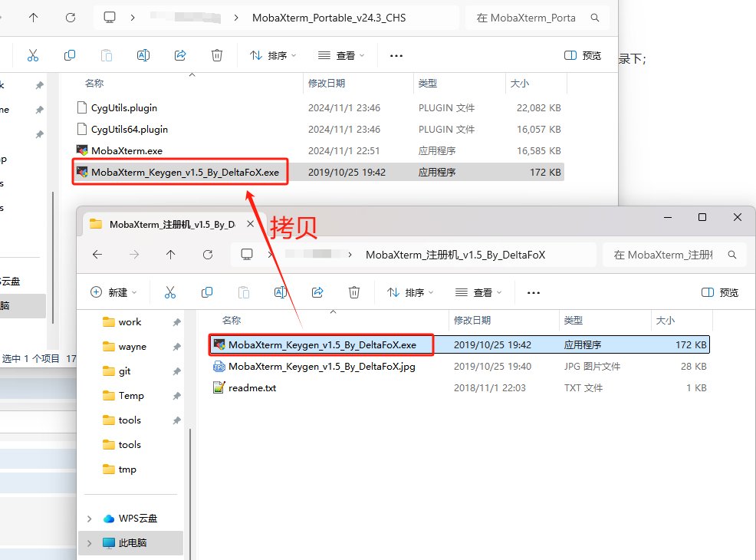The width and height of the screenshot is (756, 560).
Task: Click Forward arrow in front window
Action: 134,254
